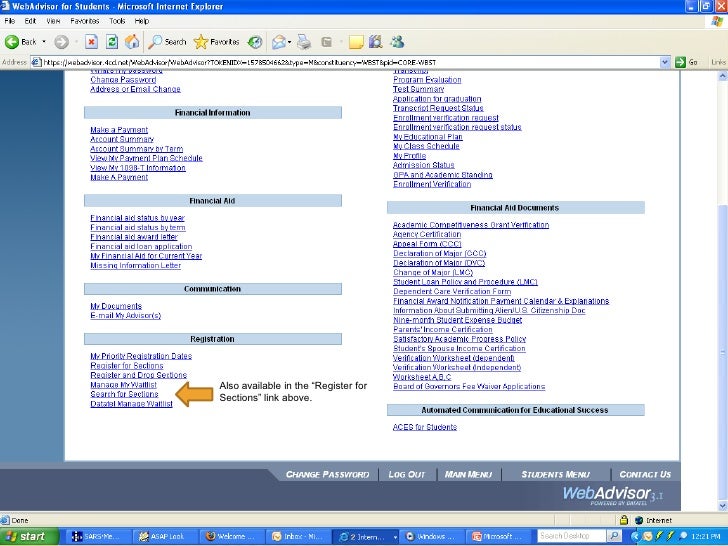Click into the browser address field
Viewport: 728px width, 546px height.
(x=351, y=62)
